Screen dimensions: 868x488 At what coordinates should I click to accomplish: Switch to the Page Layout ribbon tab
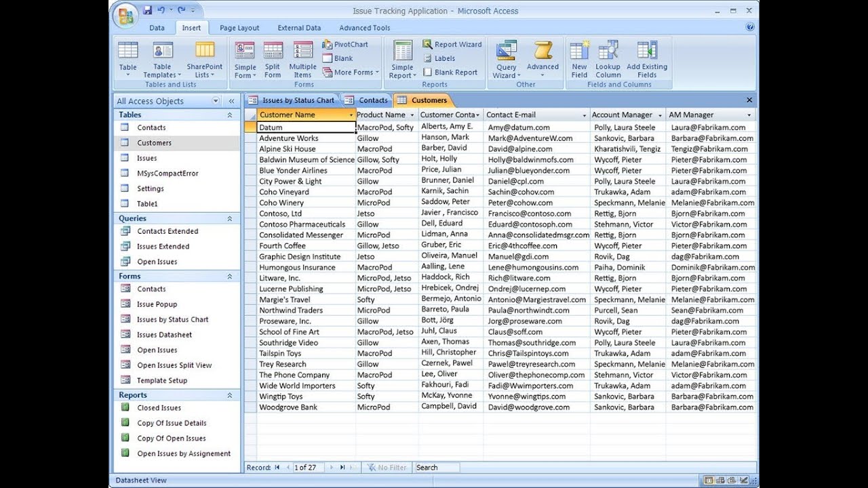click(x=239, y=28)
